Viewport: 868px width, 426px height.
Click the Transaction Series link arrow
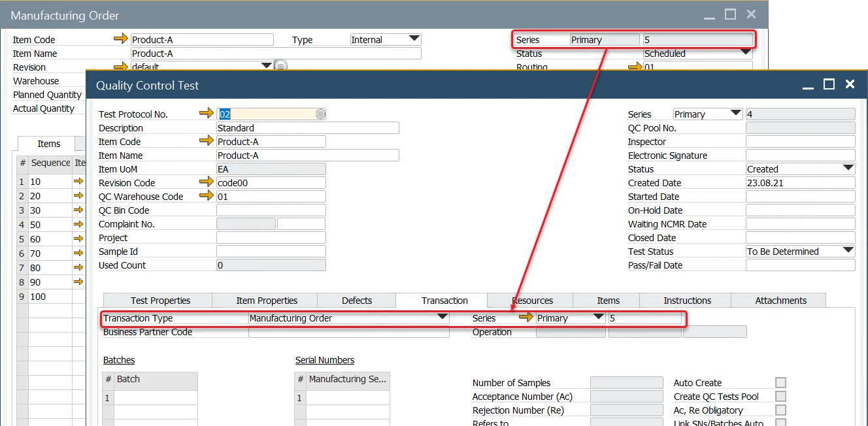(526, 318)
